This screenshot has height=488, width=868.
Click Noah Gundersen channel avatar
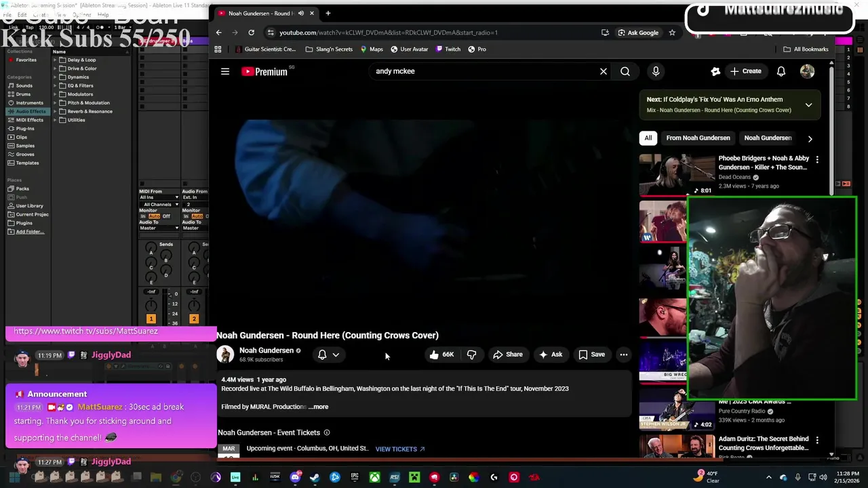[225, 354]
